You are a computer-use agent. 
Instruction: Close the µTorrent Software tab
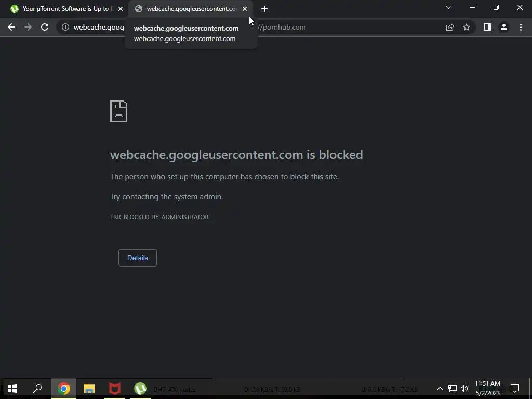coord(121,9)
